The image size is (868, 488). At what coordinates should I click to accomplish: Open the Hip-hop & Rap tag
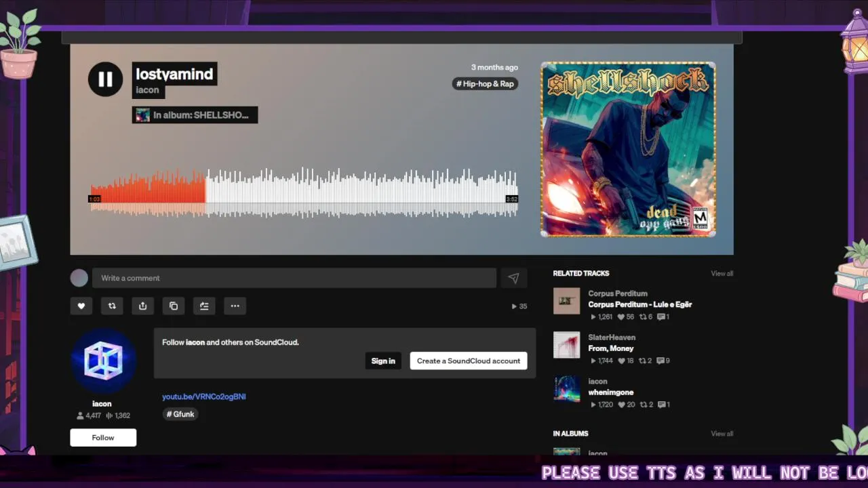(x=485, y=84)
